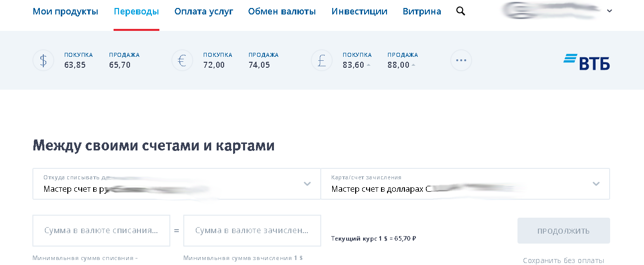
Task: Open the Витрина section
Action: [422, 11]
